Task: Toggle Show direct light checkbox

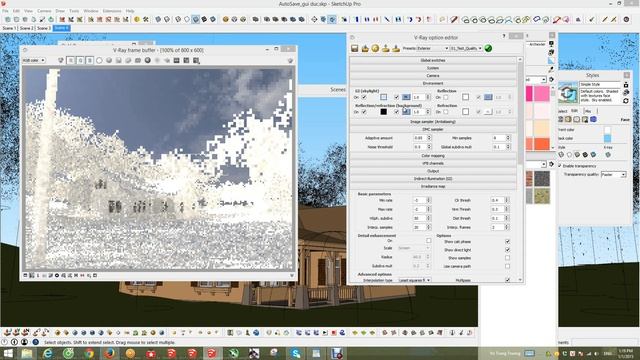Action: tap(507, 250)
